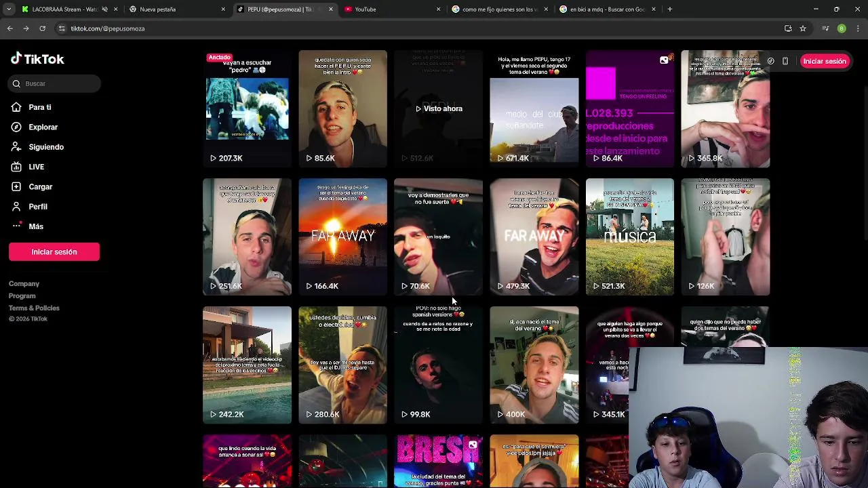Go back in the browser
Viewport: 868px width, 488px height.
pos(9,28)
